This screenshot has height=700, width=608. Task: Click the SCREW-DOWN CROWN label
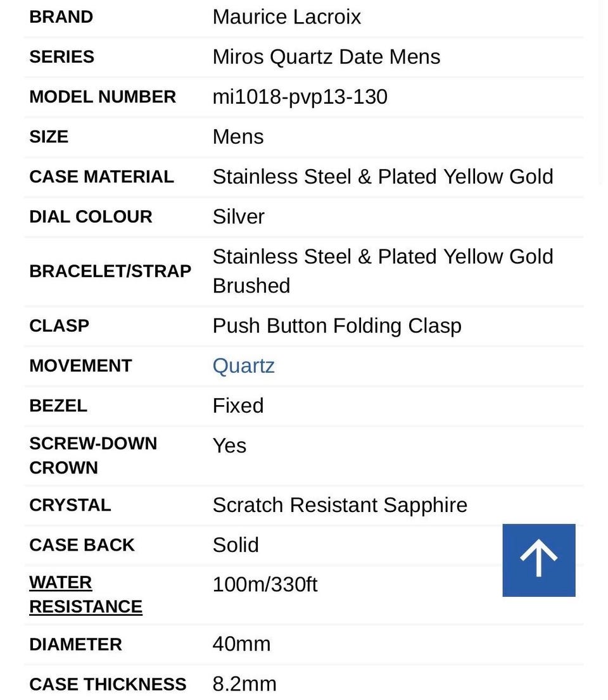92,455
